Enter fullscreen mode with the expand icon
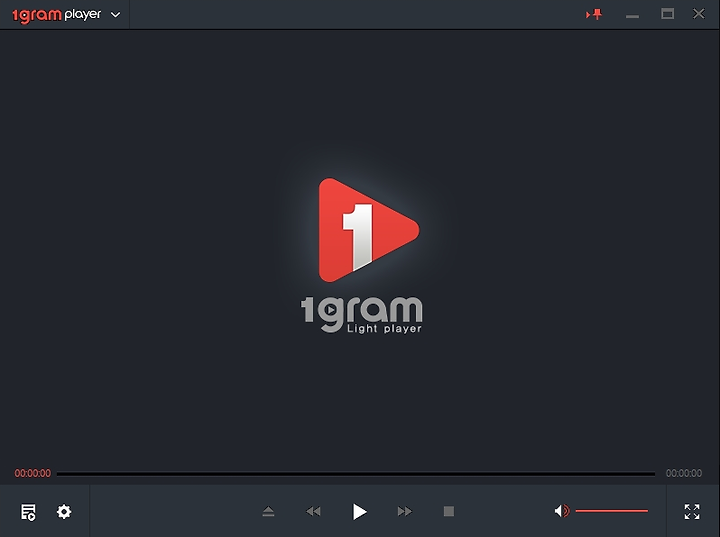 click(x=692, y=511)
